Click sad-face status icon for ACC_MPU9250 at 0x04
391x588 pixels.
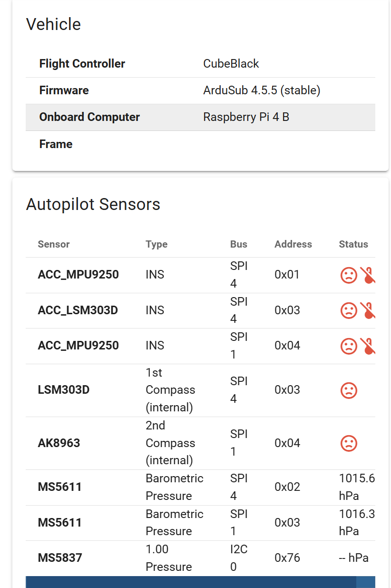349,346
